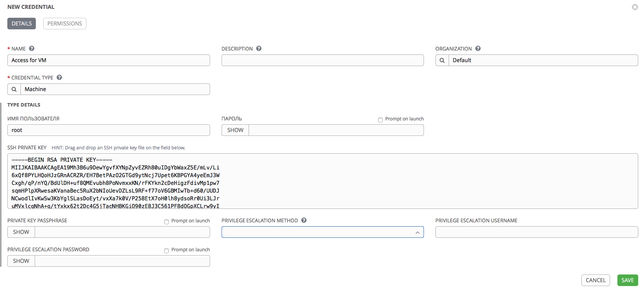Switch to the Permissions tab
Image resolution: width=644 pixels, height=293 pixels.
click(x=64, y=24)
